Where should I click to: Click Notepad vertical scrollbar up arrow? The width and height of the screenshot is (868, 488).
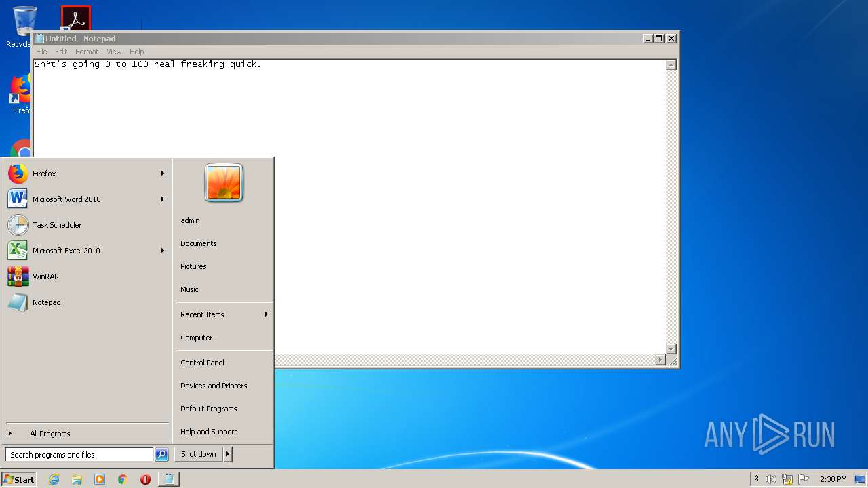point(671,65)
